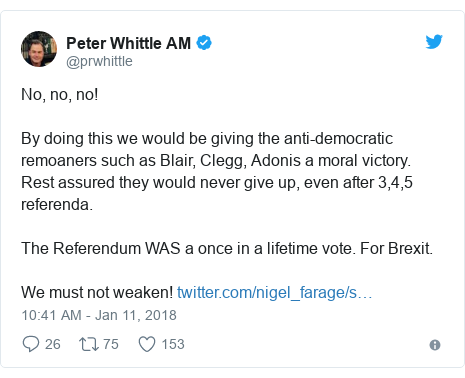Click the 26 replies count
Screen dimensions: 465x378
(x=53, y=344)
